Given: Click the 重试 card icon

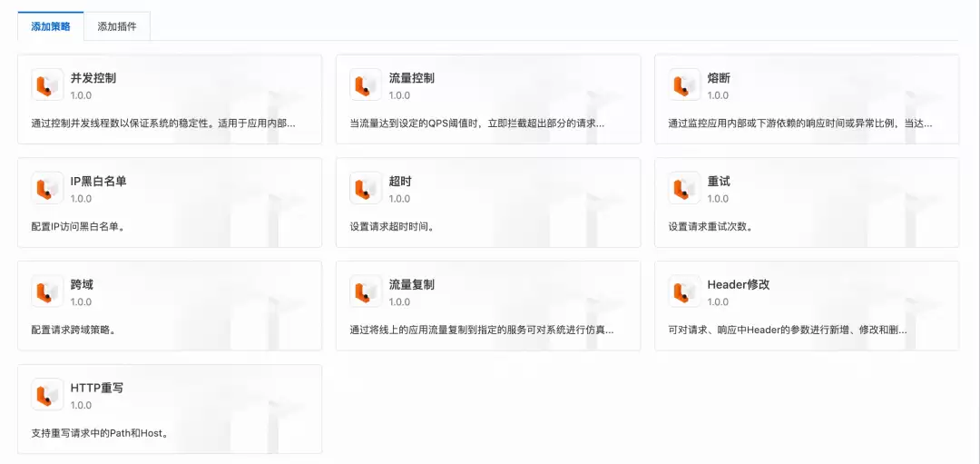Looking at the screenshot, I should tap(684, 188).
